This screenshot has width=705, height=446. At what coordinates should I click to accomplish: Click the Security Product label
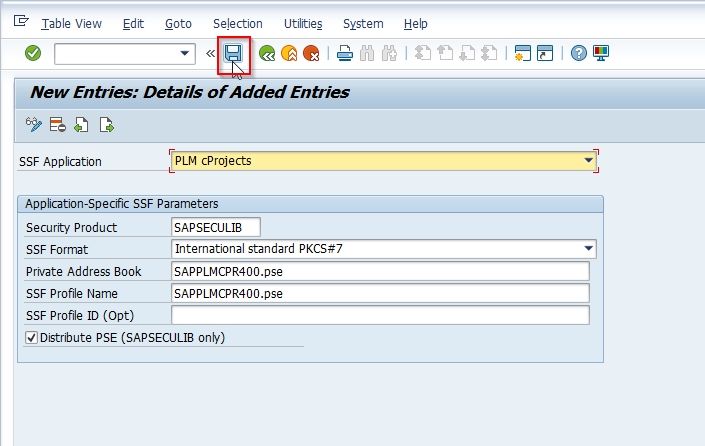71,227
